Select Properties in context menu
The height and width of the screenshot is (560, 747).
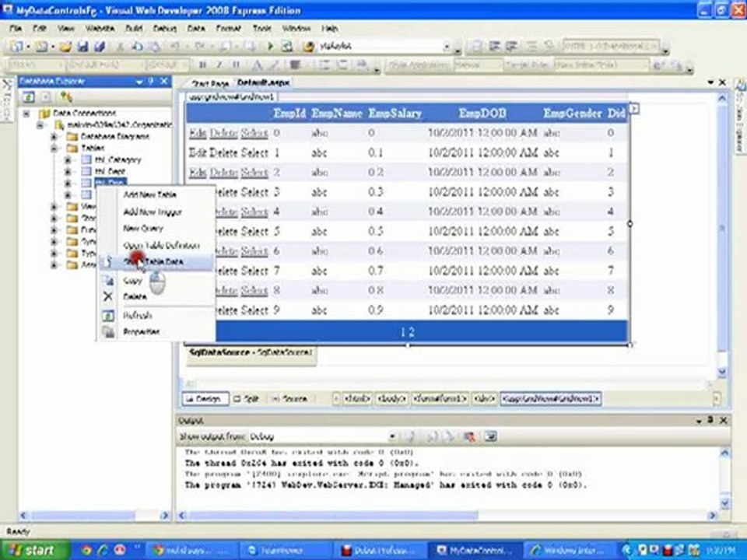(x=141, y=332)
